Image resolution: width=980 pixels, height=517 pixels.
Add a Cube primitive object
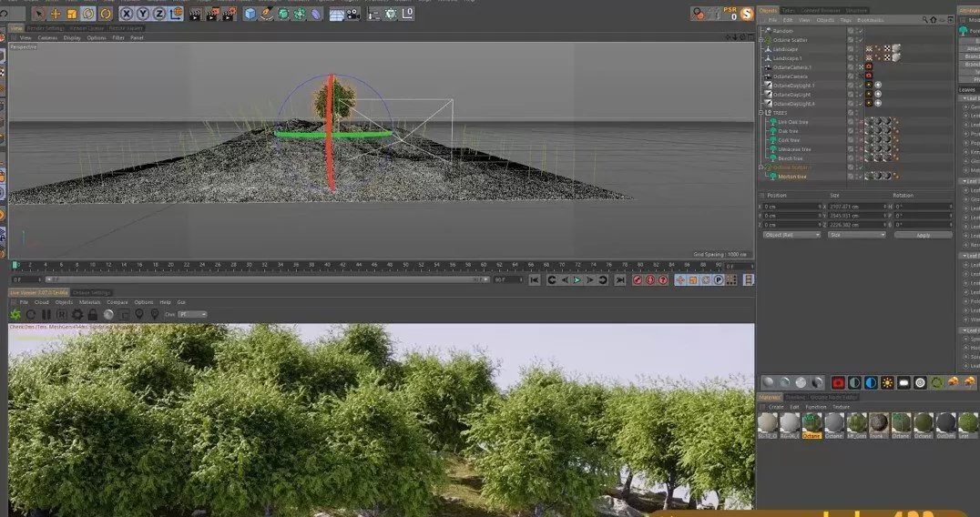point(250,14)
